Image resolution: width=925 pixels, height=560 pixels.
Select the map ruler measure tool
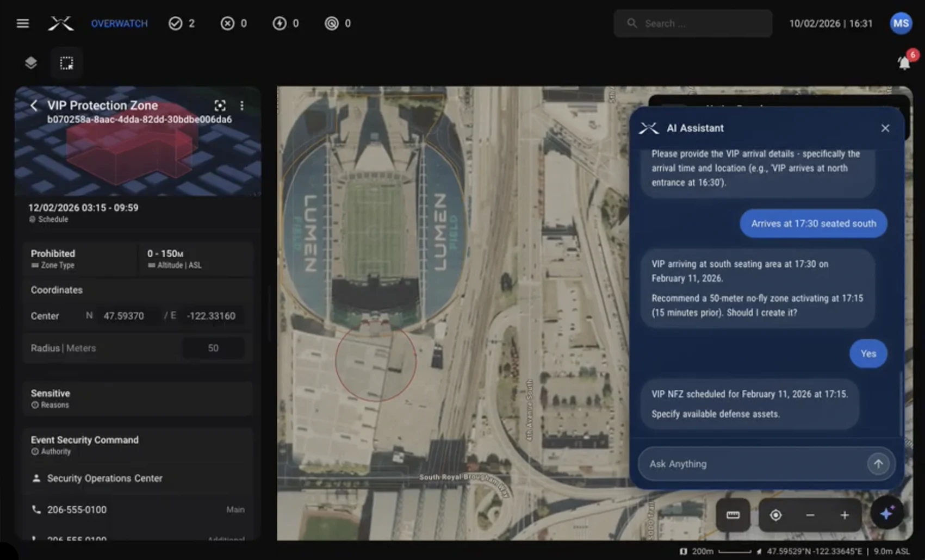tap(733, 515)
